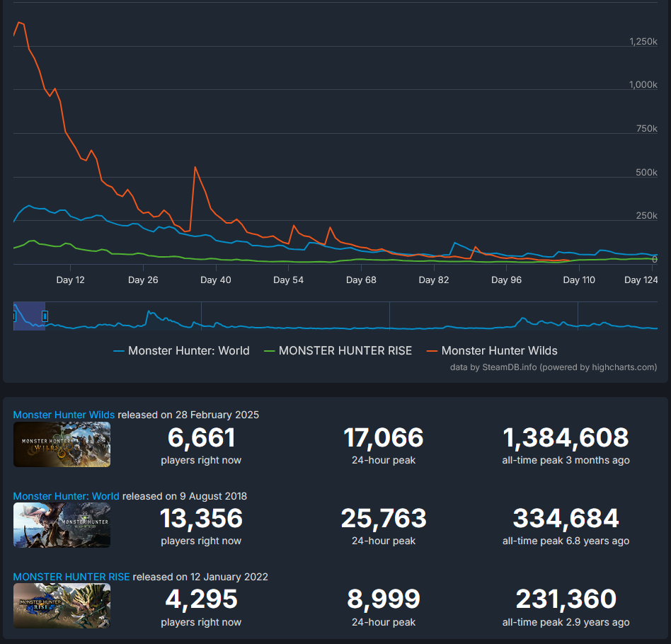The width and height of the screenshot is (671, 644).
Task: Click the highlighted navigator selection window
Action: tap(30, 316)
